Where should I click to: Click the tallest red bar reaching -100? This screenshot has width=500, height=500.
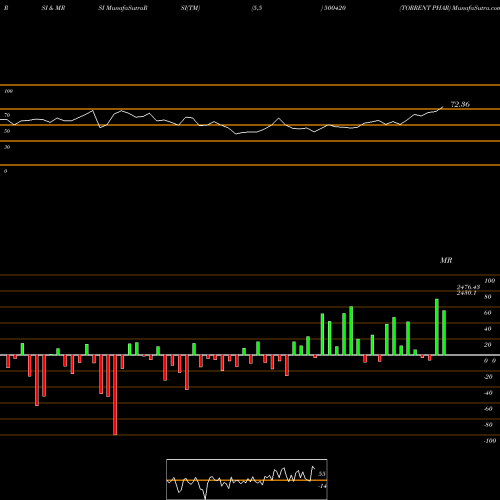click(115, 395)
